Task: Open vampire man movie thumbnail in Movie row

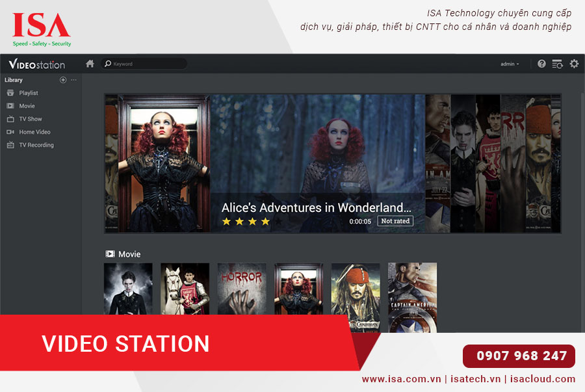Action: pyautogui.click(x=128, y=289)
